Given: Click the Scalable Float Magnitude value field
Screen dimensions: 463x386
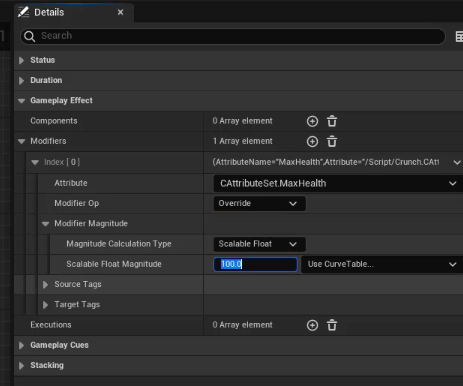Looking at the screenshot, I should 255,264.
